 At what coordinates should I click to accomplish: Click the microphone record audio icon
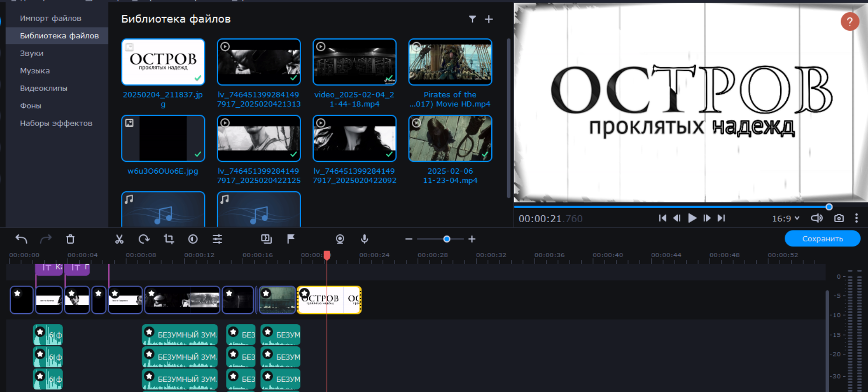[365, 239]
